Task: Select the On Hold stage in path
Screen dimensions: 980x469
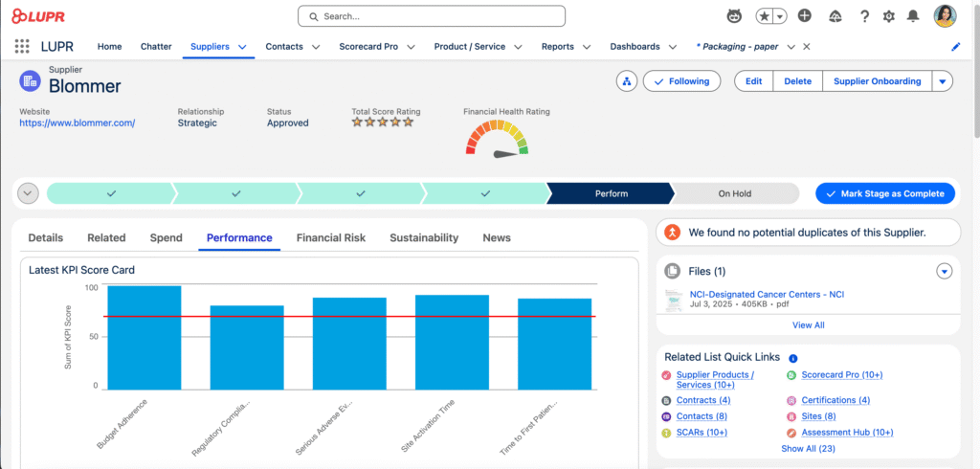Action: tap(734, 193)
